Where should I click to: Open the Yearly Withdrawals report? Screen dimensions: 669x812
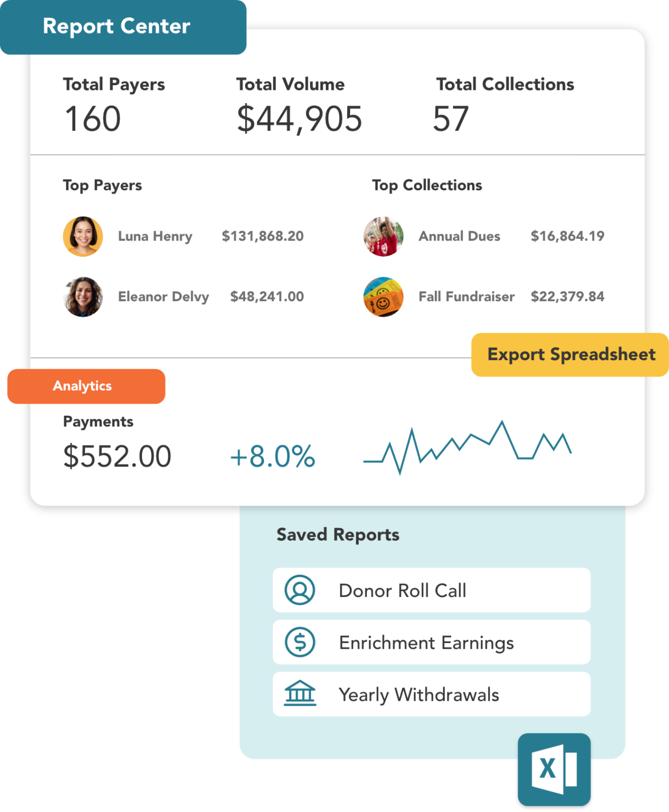click(x=431, y=694)
